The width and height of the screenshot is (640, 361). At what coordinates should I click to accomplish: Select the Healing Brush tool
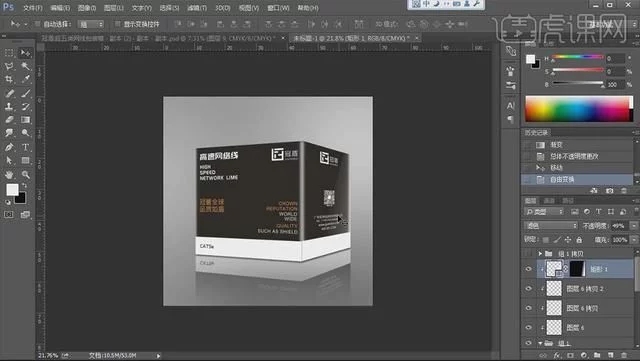9,93
